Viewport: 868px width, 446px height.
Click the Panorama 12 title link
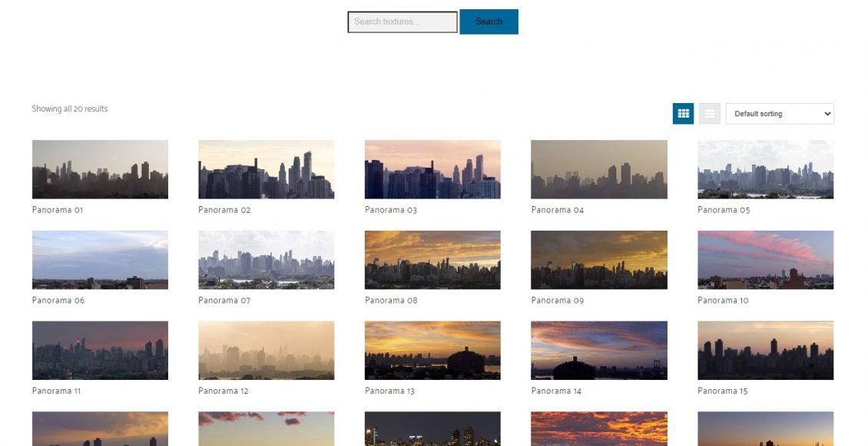point(224,391)
